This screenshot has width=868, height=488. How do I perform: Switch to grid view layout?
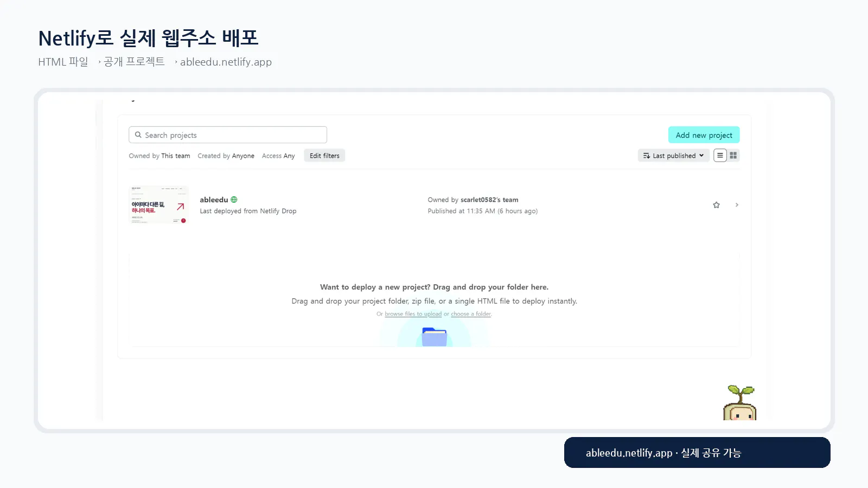click(733, 156)
